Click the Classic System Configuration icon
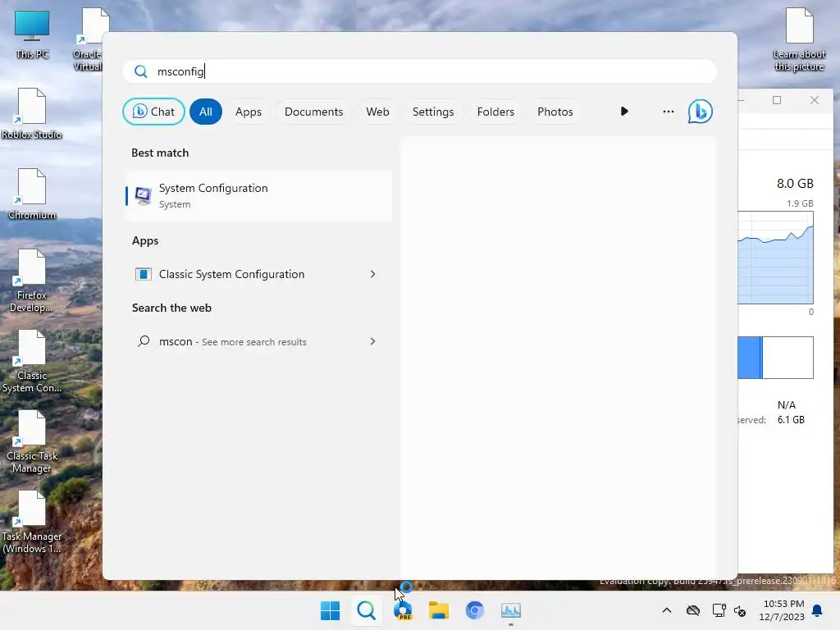840x630 pixels. 143,274
